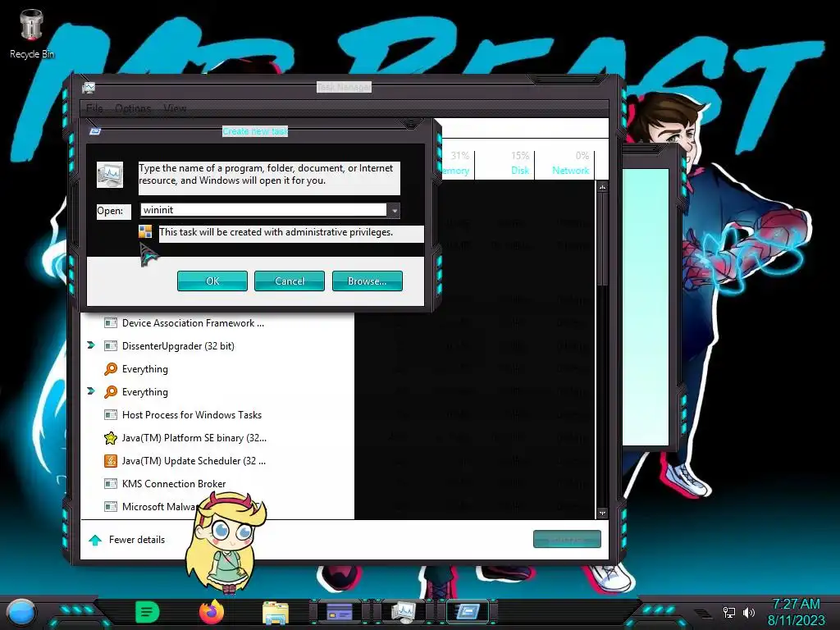
Task: Open the green chat app on taskbar
Action: click(x=148, y=612)
